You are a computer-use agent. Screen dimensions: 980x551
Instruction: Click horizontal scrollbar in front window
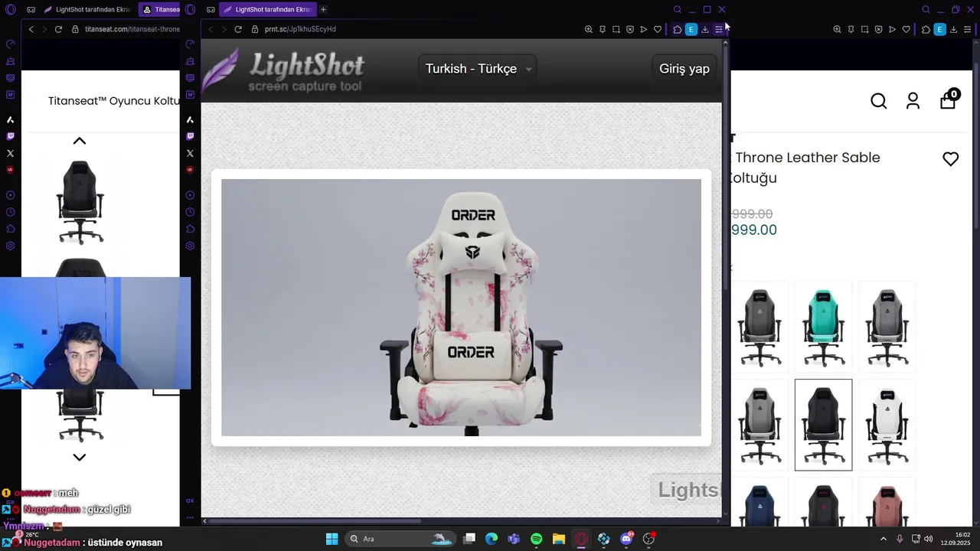pyautogui.click(x=314, y=521)
